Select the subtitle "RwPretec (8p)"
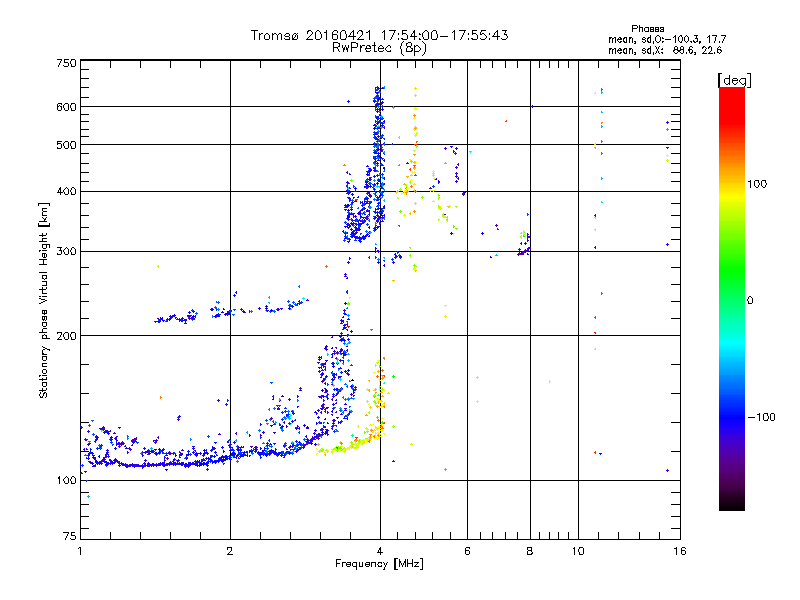This screenshot has width=800, height=600. point(379,48)
